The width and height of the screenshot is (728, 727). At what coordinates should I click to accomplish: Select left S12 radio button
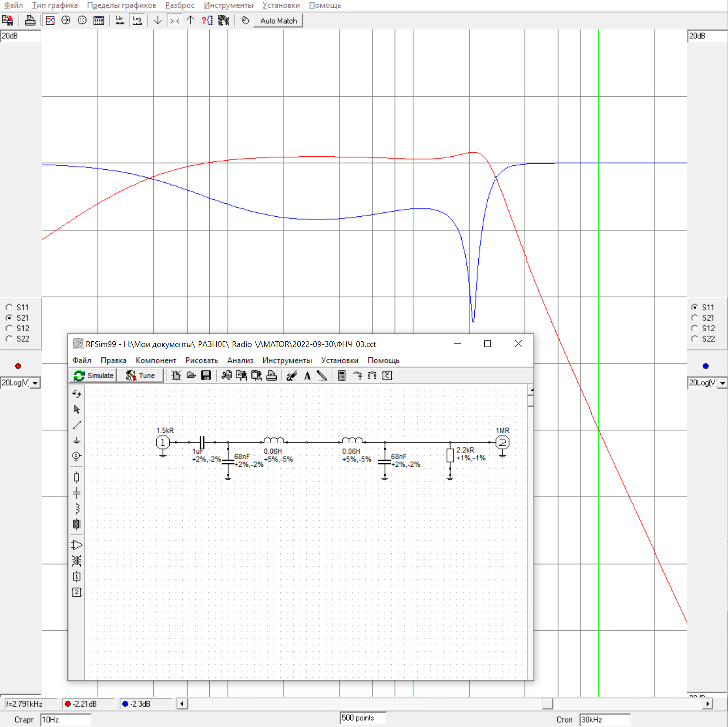9,328
